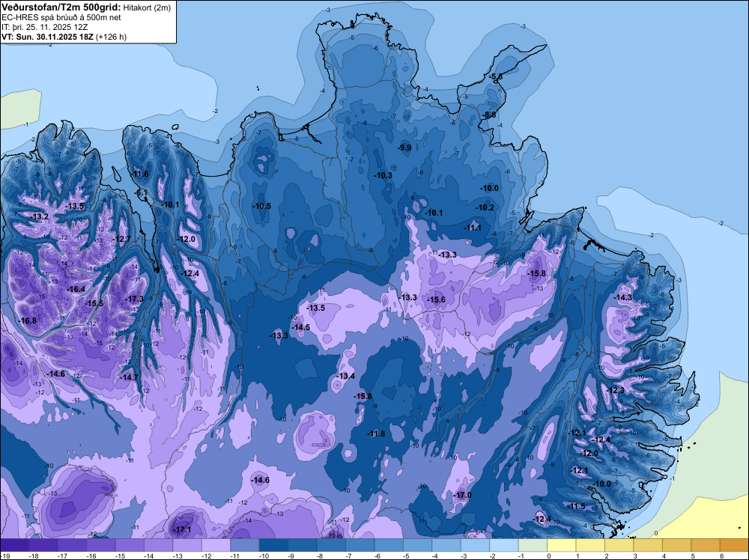The height and width of the screenshot is (560, 749).
Task: Click the title 'Veðurstofan/T2m 500grid:' in the header
Action: click(61, 7)
